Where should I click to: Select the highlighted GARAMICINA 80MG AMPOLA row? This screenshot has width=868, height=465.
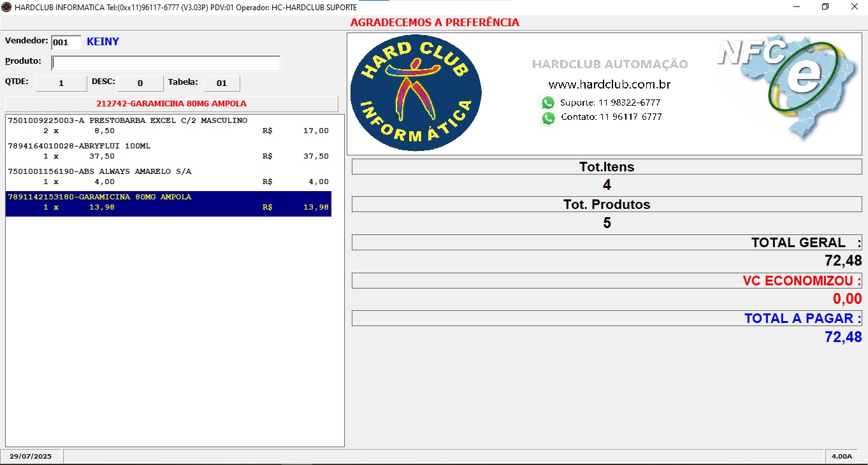click(x=168, y=203)
